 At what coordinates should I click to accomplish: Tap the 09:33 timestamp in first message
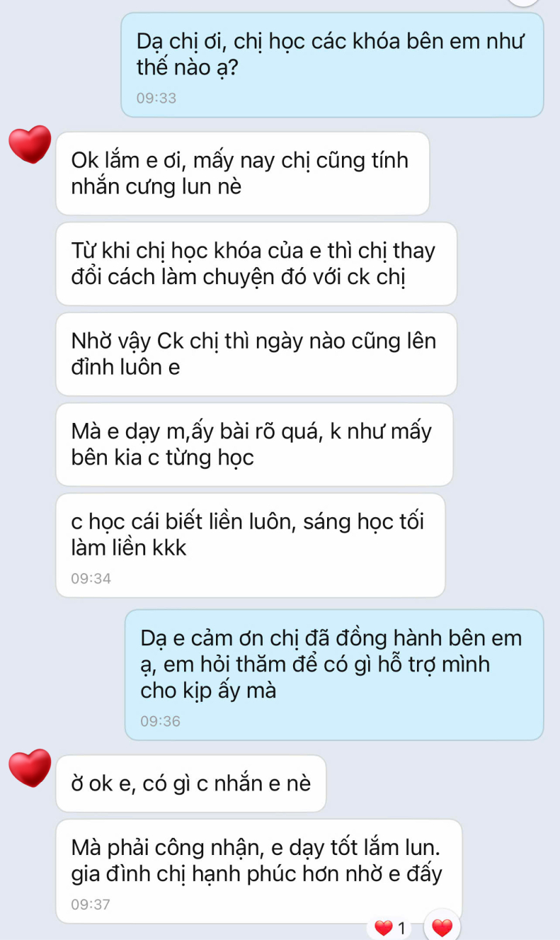[156, 98]
